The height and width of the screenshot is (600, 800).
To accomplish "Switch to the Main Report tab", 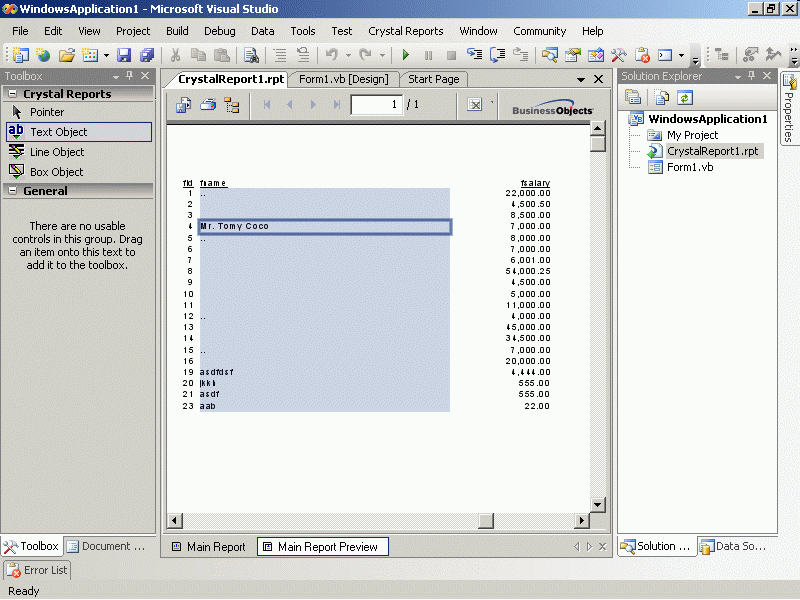I will (207, 547).
